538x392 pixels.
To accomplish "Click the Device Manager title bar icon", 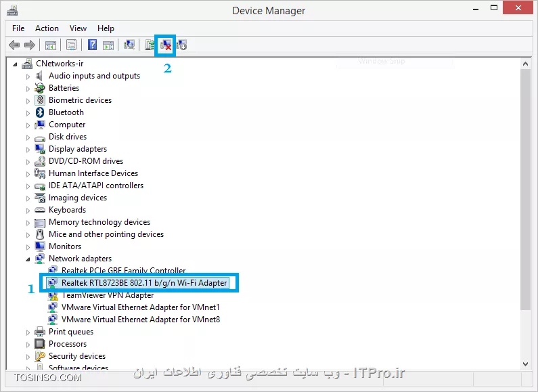I will [12, 11].
